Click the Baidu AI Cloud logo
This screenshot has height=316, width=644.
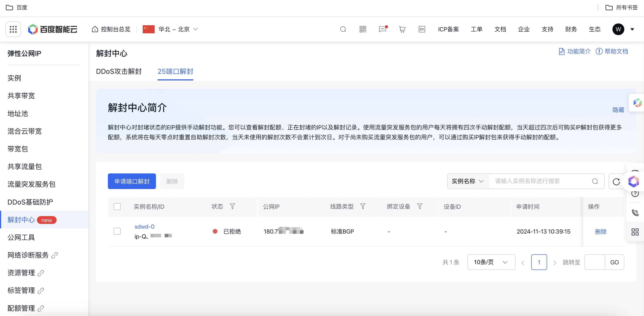click(x=53, y=29)
